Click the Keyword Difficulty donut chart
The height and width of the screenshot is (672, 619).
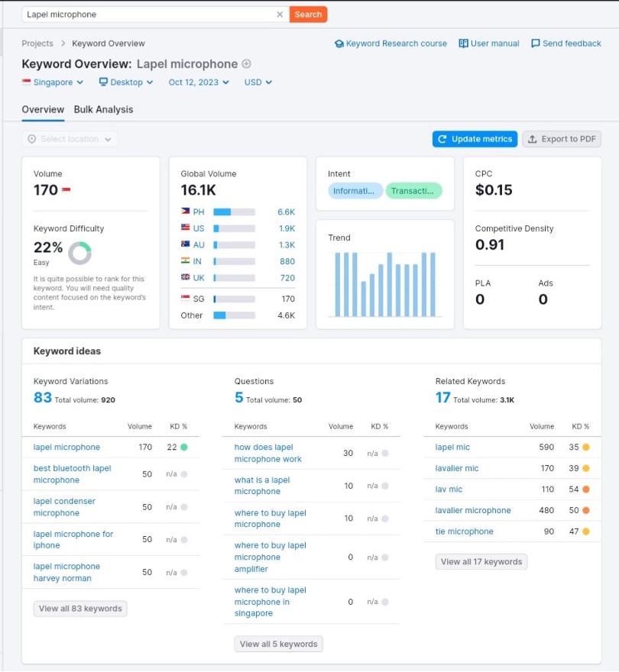coord(79,253)
